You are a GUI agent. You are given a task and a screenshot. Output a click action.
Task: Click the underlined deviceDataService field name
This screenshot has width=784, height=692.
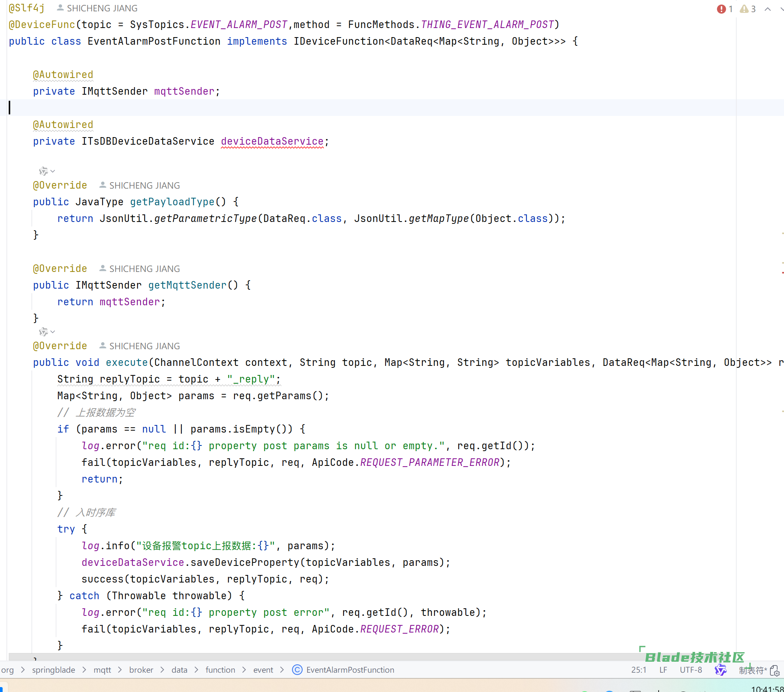[x=272, y=141]
